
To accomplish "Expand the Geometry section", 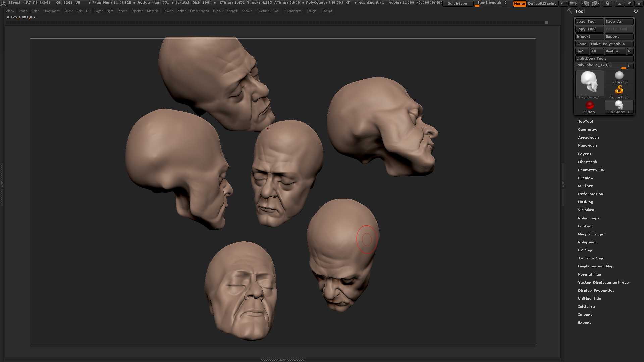I will coord(587,130).
